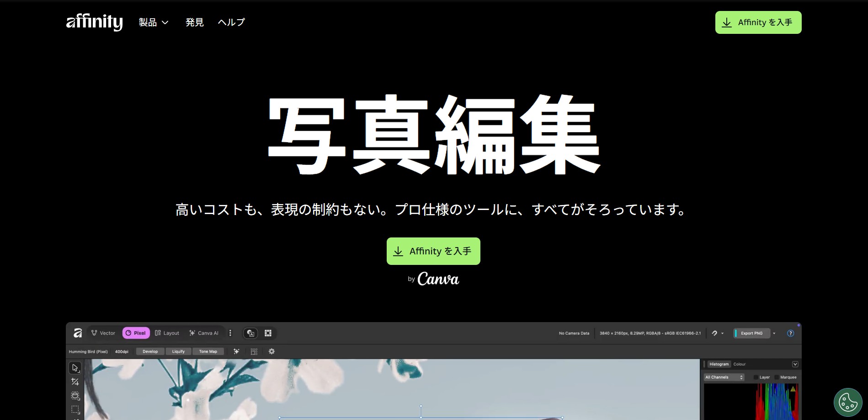Open the Canva logo link
Image resolution: width=868 pixels, height=420 pixels.
pyautogui.click(x=438, y=279)
